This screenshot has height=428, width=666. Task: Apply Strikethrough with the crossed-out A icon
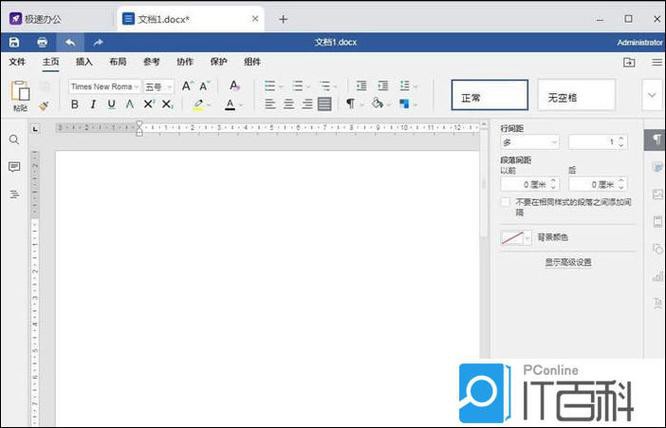coord(130,104)
